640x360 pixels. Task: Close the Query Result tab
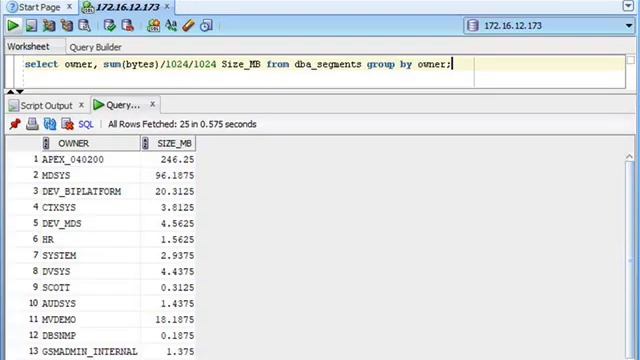(x=152, y=104)
